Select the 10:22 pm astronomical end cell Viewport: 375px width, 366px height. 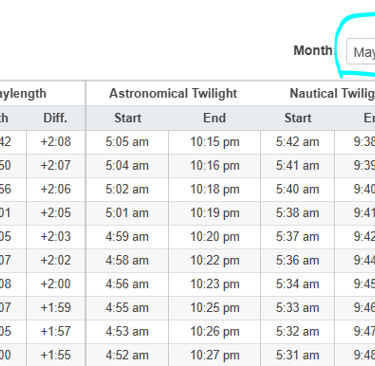pos(215,260)
